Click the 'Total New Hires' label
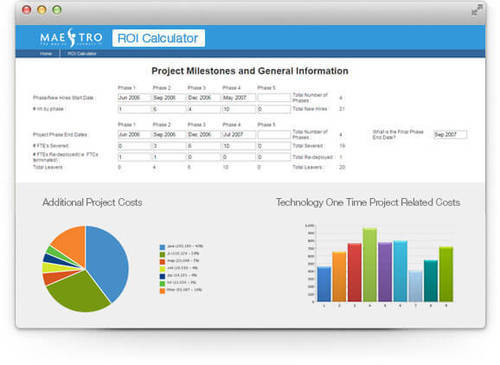Screen dimensions: 500x365 (310, 109)
